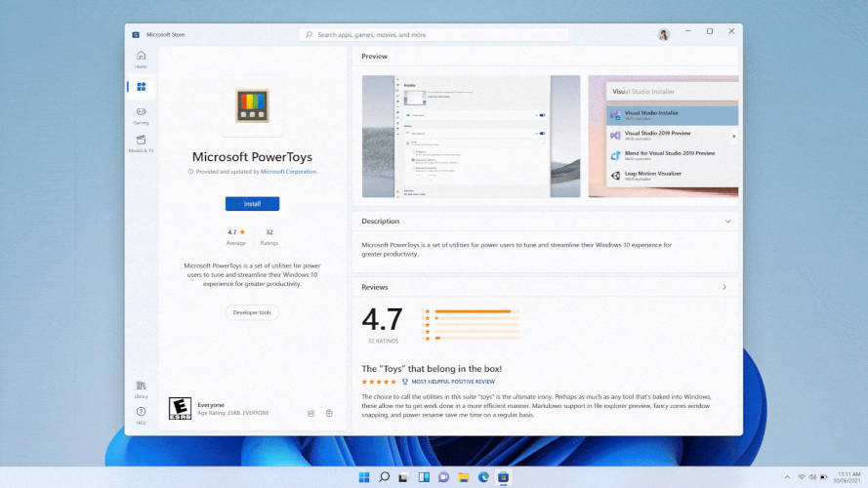Click review title 'The "Toys" that belong in the box!'
This screenshot has height=488, width=868.
432,369
